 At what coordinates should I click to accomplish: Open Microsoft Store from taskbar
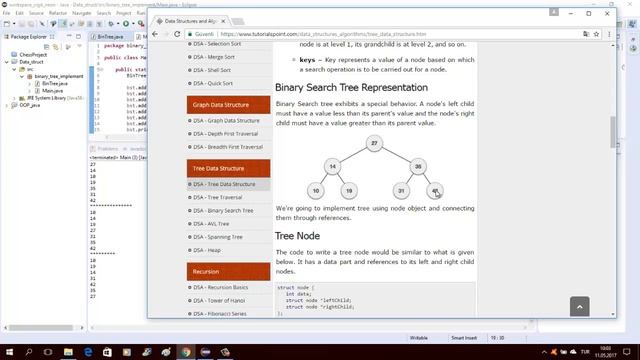point(107,352)
